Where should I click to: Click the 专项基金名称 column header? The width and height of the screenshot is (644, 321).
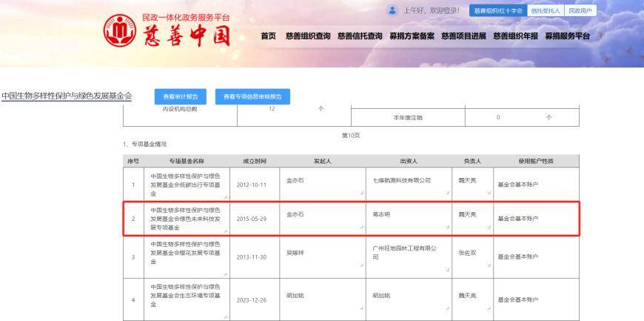[187, 162]
